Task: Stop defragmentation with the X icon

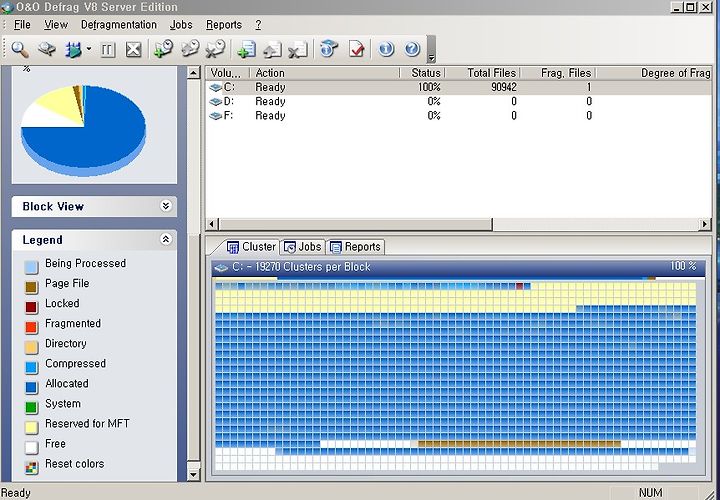Action: click(134, 50)
